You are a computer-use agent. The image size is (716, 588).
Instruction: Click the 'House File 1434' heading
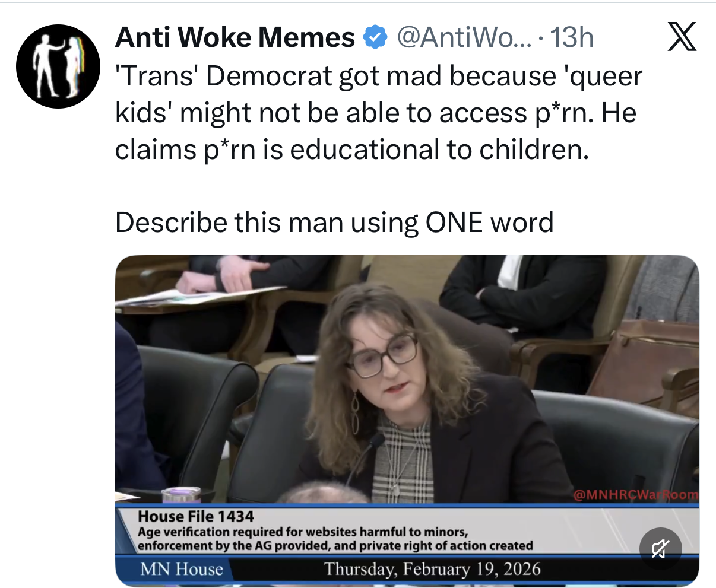pos(196,517)
